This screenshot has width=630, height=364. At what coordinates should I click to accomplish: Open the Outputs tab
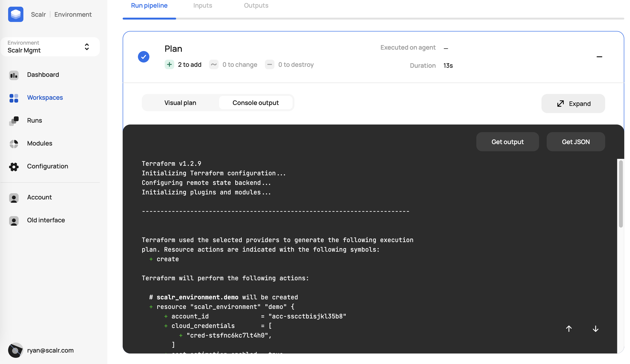[x=256, y=5]
